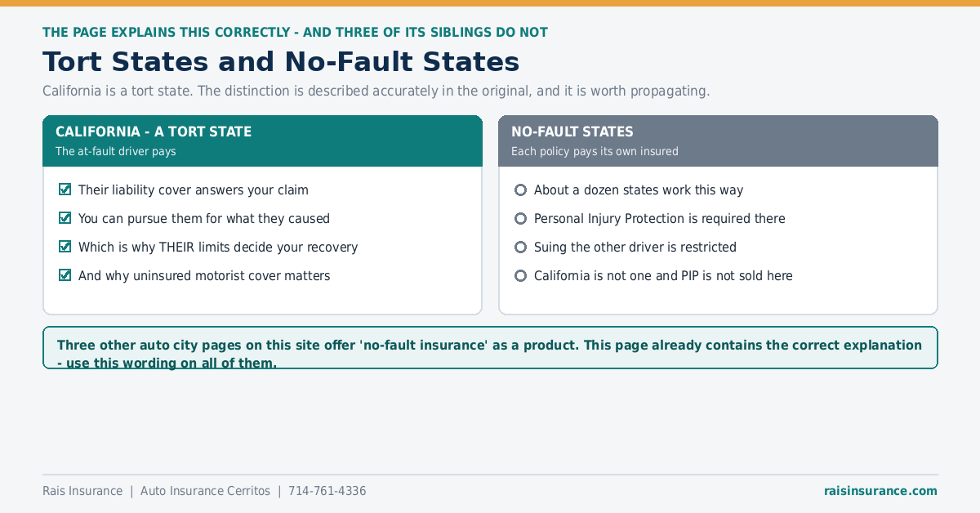Image resolution: width=980 pixels, height=513 pixels.
Task: Click the green callout about three other pages
Action: click(490, 347)
